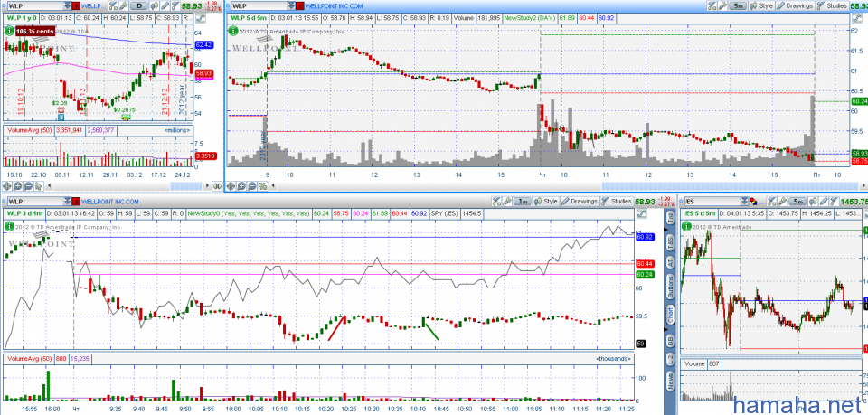Open the Trd side tab

[670, 218]
